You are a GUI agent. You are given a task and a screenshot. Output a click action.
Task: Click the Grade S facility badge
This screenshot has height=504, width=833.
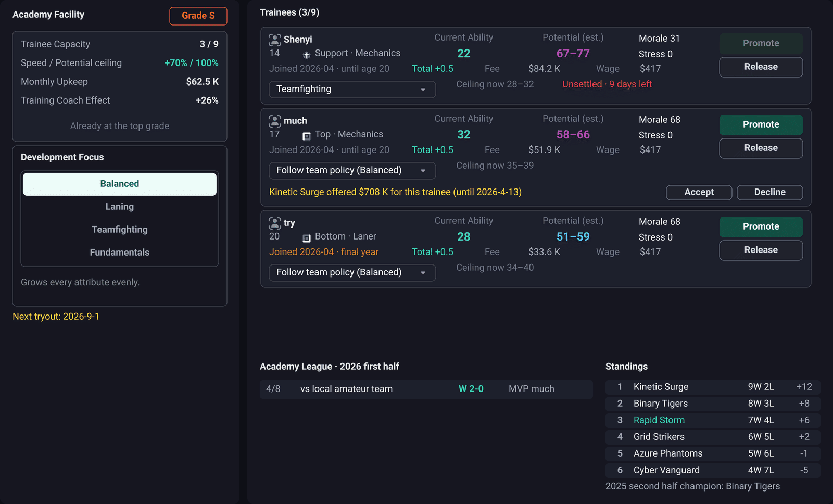click(198, 16)
